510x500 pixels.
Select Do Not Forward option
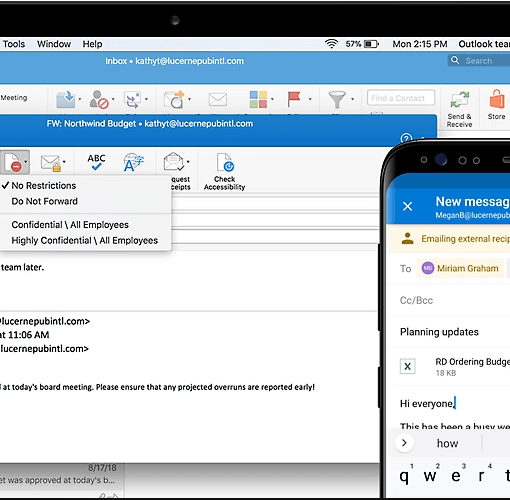tap(44, 201)
